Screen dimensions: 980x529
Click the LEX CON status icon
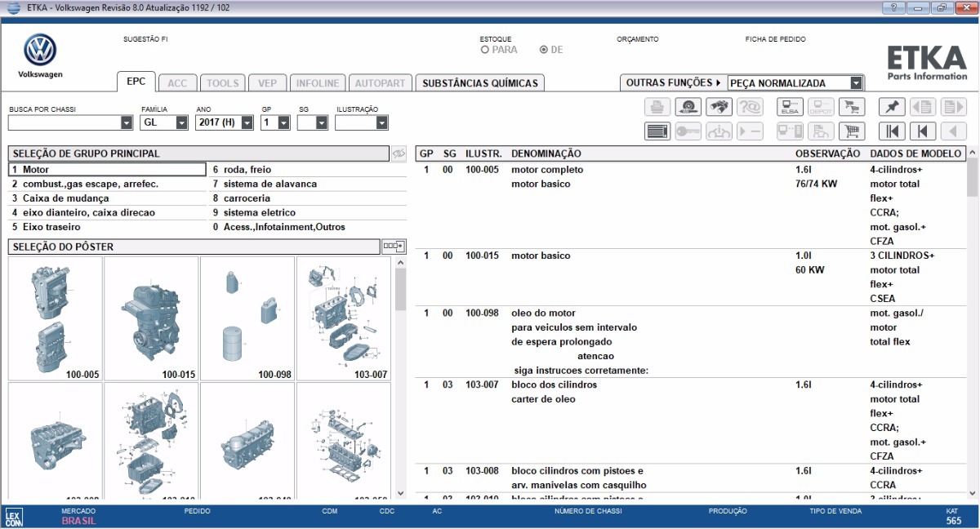tap(13, 516)
